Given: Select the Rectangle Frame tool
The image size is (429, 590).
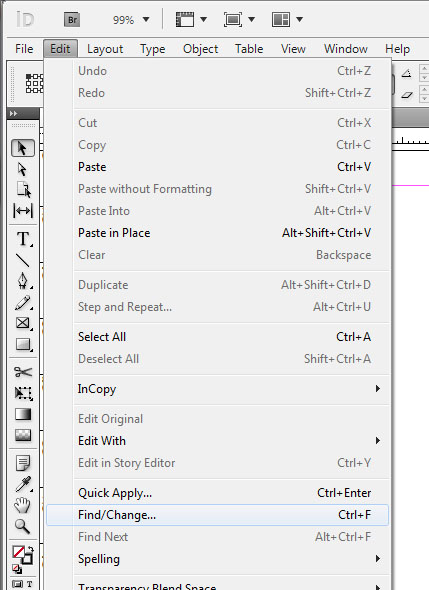Looking at the screenshot, I should tap(23, 323).
